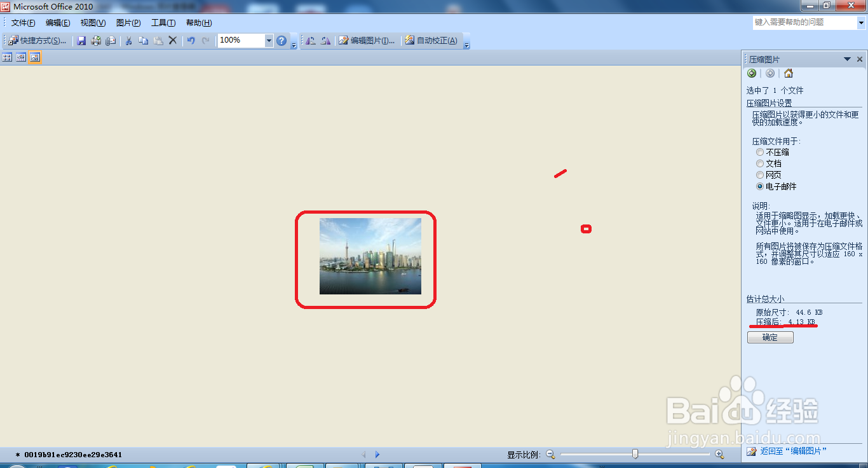
Task: Click the Home icon in task pane
Action: point(789,73)
